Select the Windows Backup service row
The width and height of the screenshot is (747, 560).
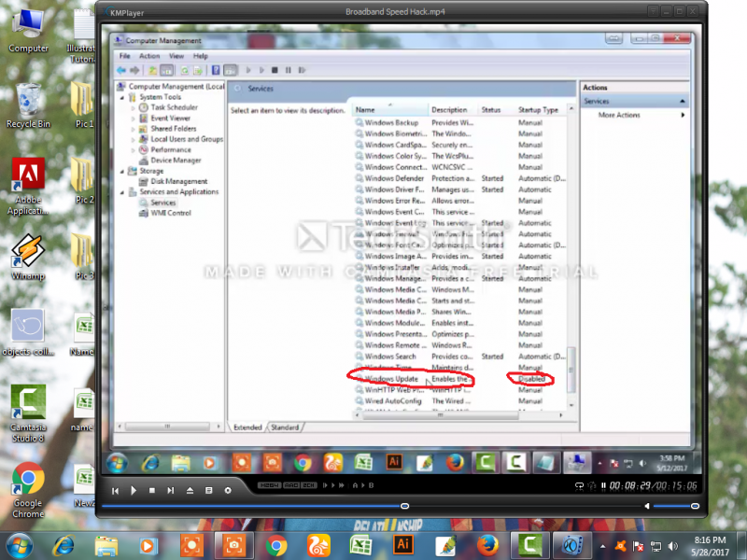point(460,123)
